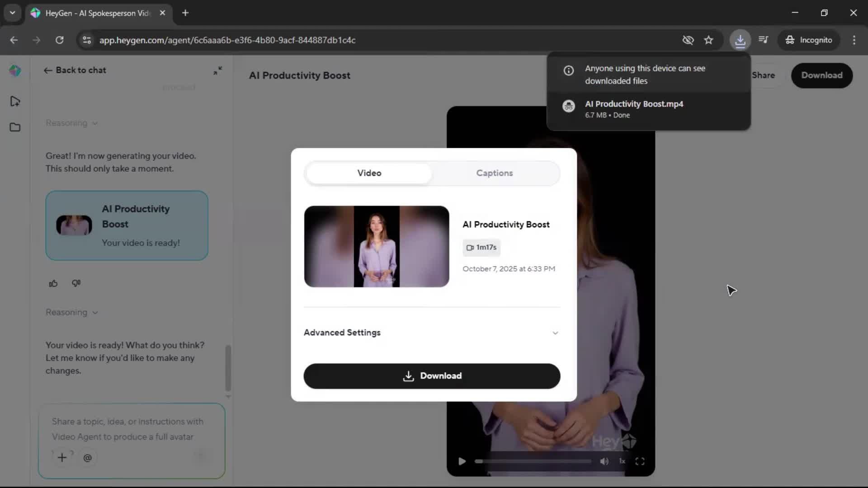Select the Video tab
Viewport: 868px width, 488px height.
tap(369, 173)
